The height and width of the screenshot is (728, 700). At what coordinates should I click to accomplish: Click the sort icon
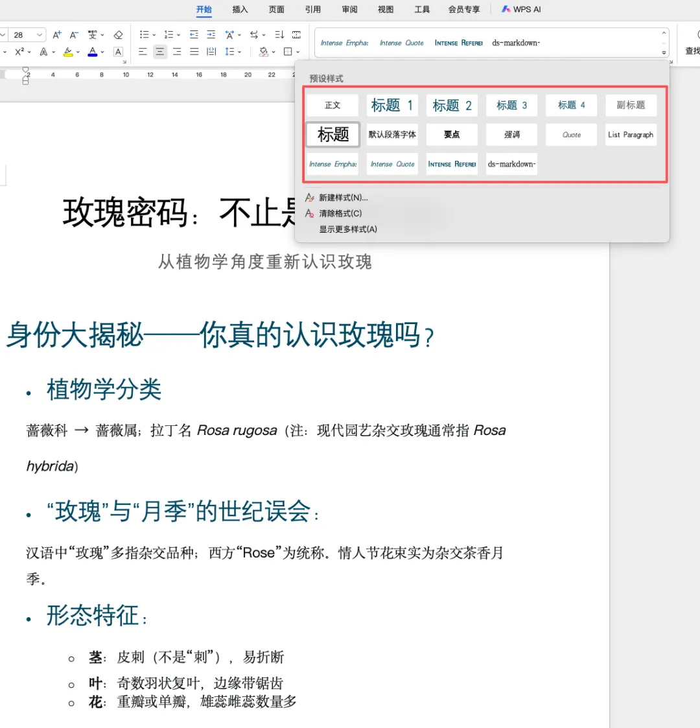point(279,35)
